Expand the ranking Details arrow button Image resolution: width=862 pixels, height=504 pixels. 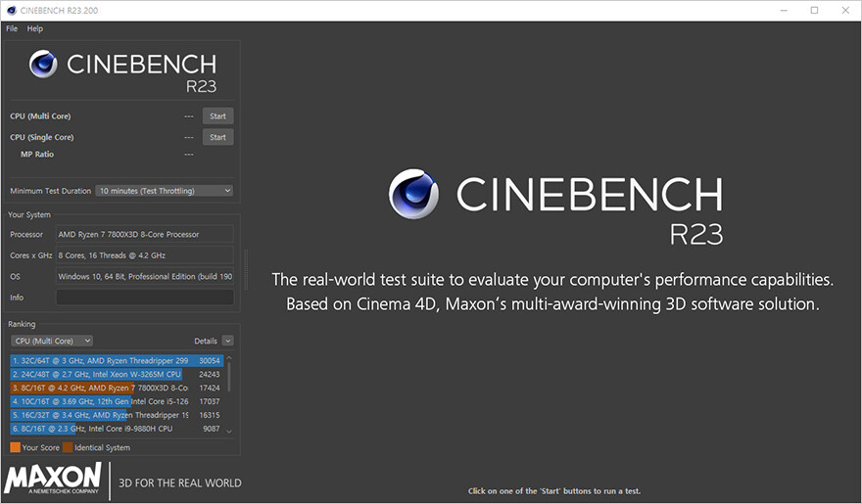(228, 341)
